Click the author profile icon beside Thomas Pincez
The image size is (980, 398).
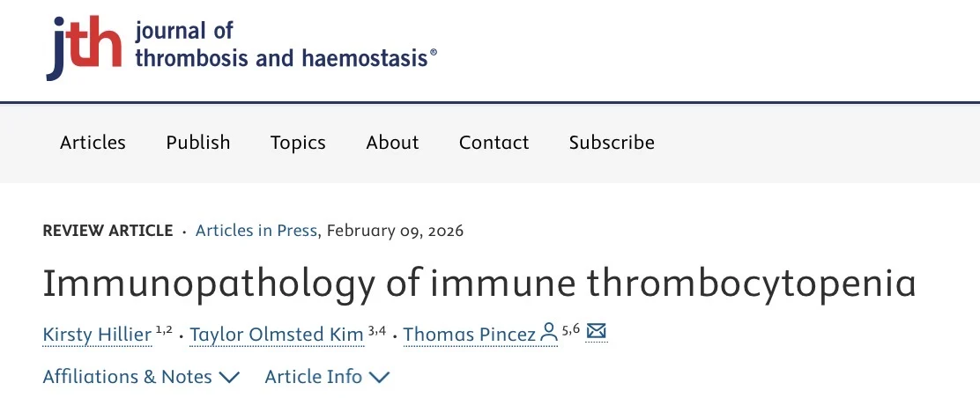click(x=549, y=333)
